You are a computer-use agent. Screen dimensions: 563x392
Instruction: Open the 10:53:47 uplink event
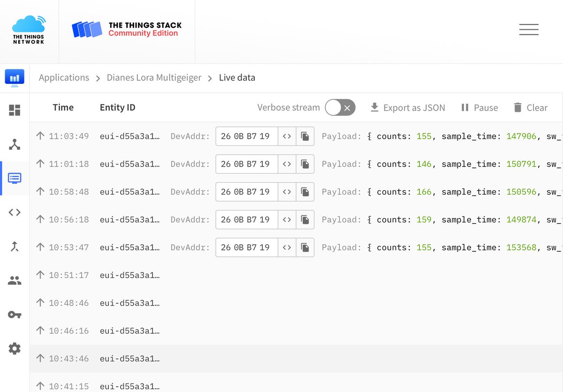point(296,248)
